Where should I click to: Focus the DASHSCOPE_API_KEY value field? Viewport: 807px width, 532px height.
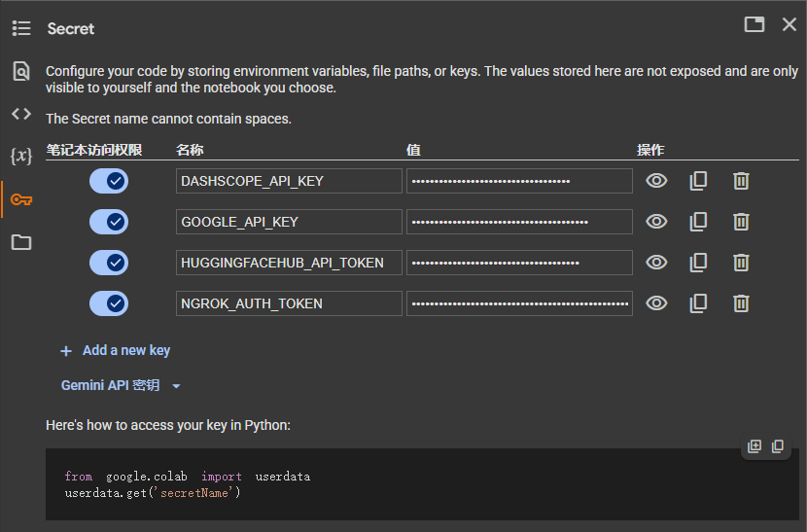pyautogui.click(x=519, y=181)
